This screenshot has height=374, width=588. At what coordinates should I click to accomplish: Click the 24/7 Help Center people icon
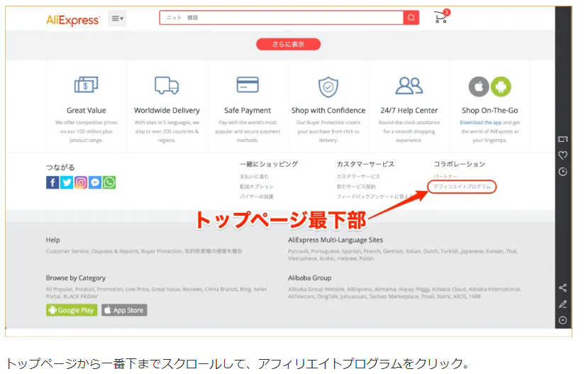click(409, 86)
